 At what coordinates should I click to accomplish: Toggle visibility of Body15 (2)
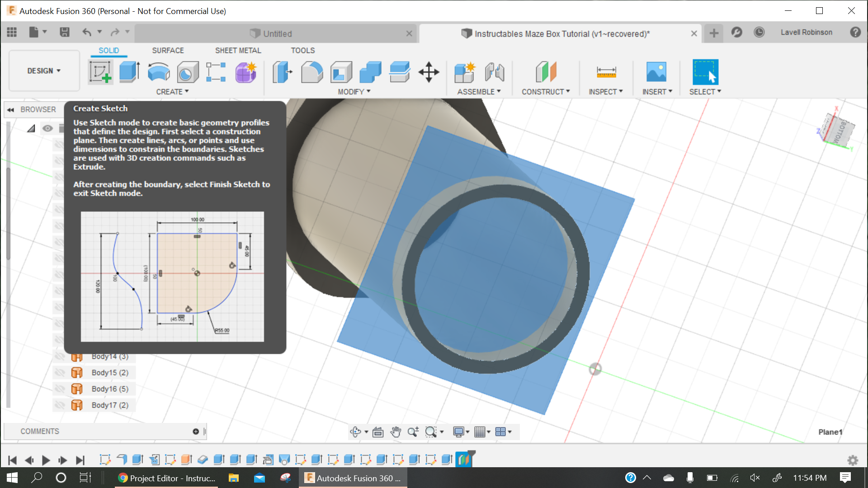[59, 373]
